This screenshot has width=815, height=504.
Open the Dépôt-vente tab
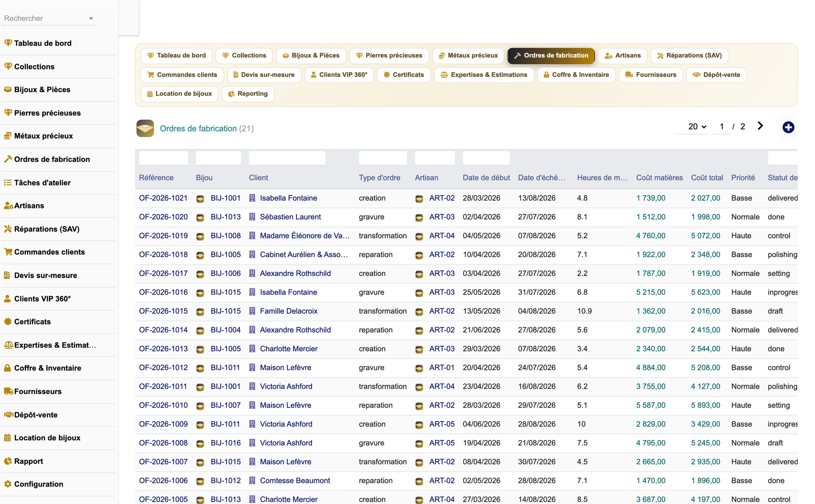point(716,75)
